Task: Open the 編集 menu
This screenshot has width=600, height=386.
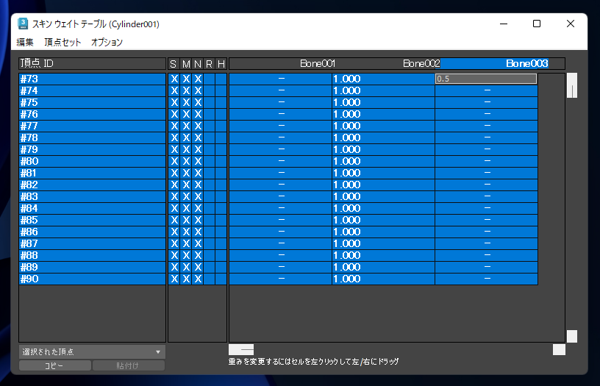Action: point(25,42)
